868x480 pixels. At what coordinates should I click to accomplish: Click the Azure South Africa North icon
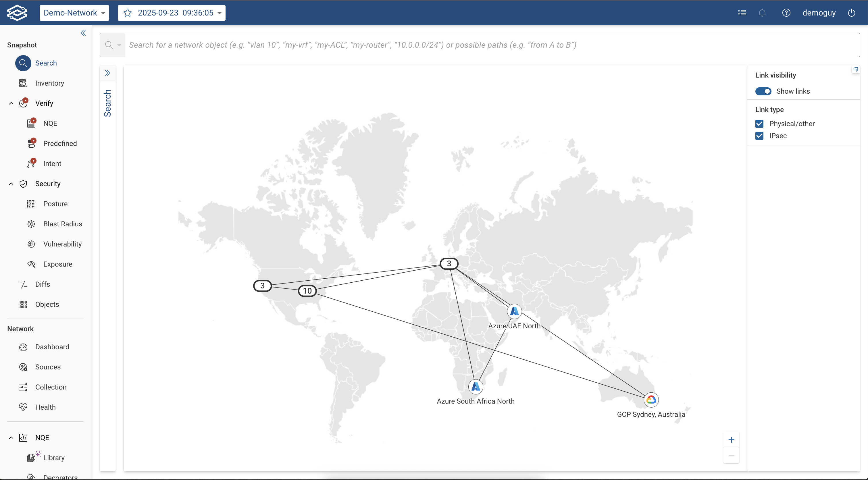[476, 387]
